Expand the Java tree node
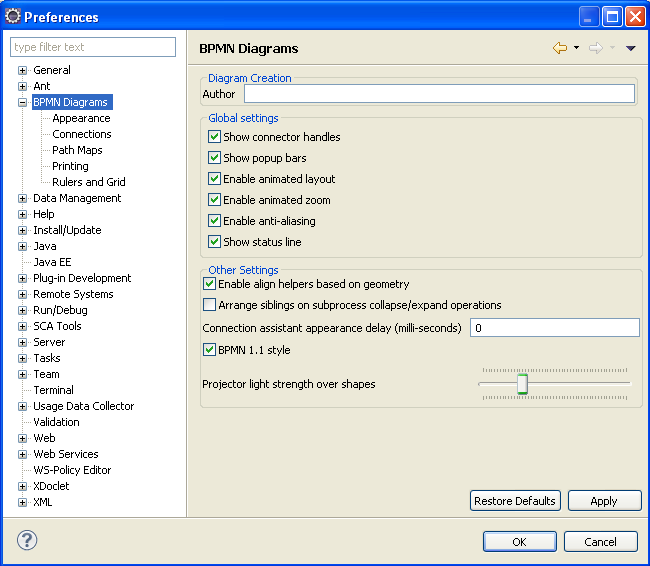Screen dimensions: 650x566 coord(22,246)
